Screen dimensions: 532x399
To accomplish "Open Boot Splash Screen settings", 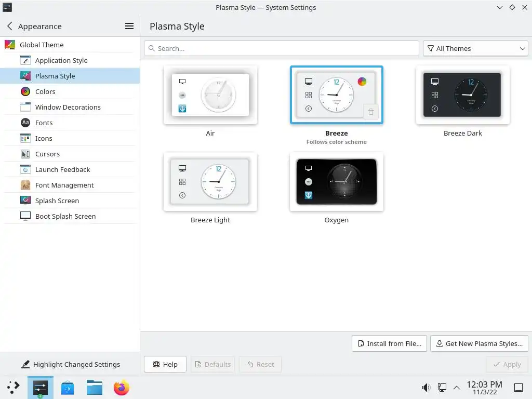I will 70,217.
